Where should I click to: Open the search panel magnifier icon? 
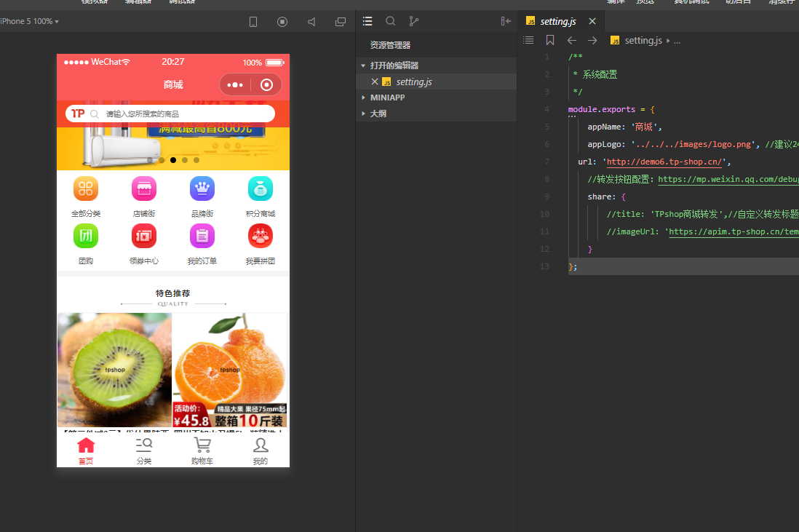(390, 21)
